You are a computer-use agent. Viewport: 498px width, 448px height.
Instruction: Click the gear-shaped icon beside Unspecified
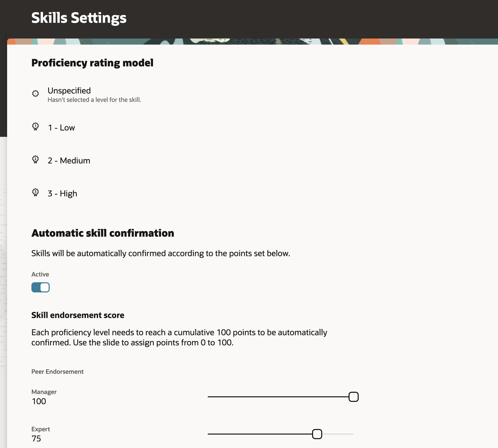click(35, 94)
